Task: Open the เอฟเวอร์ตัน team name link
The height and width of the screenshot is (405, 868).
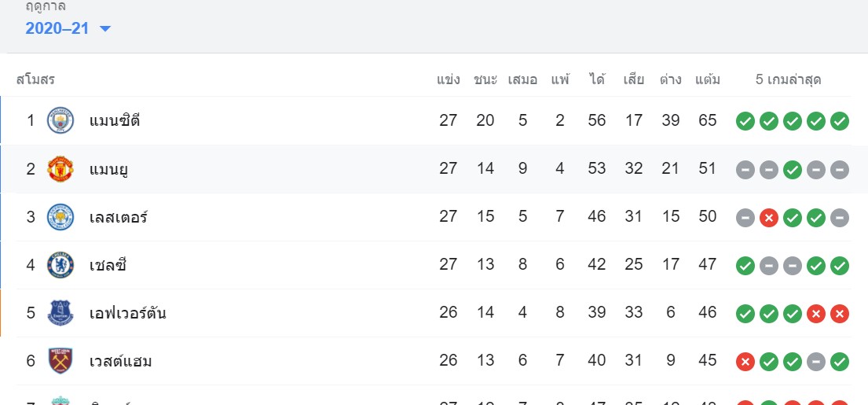Action: (127, 313)
